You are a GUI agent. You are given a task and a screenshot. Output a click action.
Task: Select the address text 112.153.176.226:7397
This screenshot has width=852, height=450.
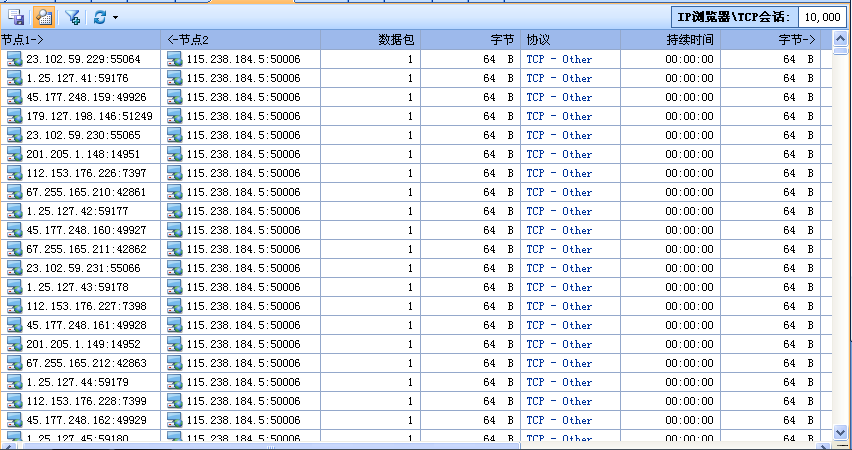coord(86,173)
